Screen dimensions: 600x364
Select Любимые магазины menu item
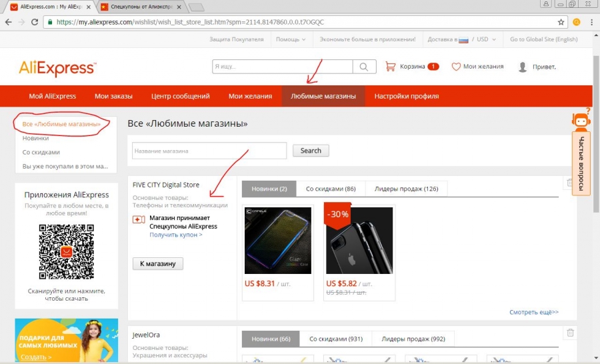[323, 96]
